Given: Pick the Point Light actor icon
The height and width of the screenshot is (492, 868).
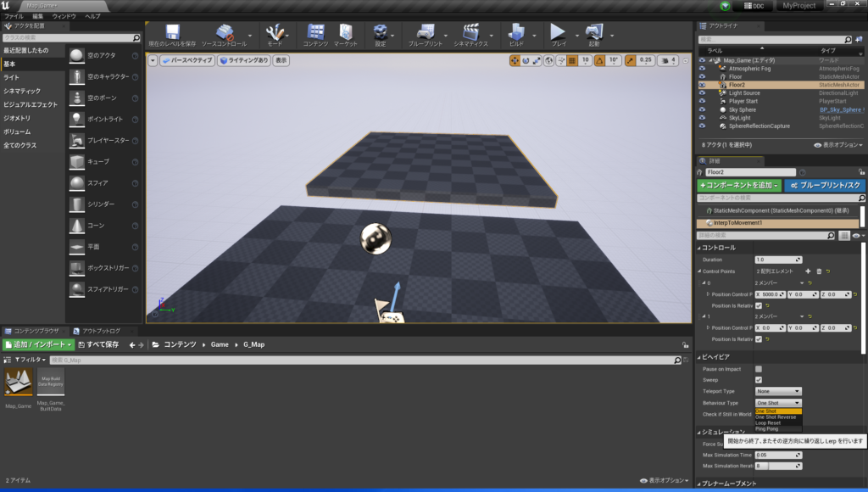Looking at the screenshot, I should [77, 119].
